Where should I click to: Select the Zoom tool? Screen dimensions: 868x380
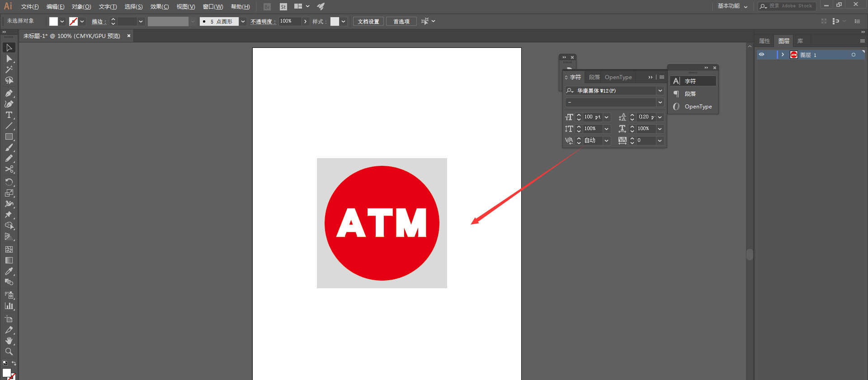pyautogui.click(x=9, y=352)
